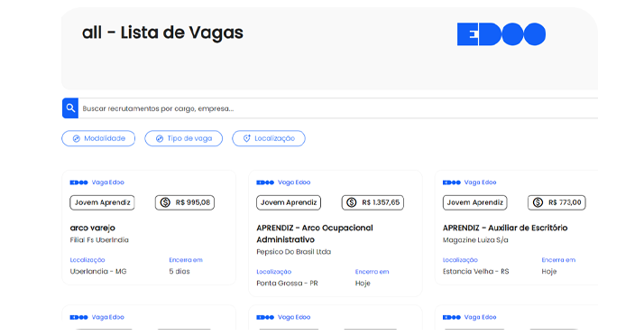Screen dimensions: 644x336
Task: Click Jovem Aprendiz tag on Pepsico card
Action: [289, 202]
